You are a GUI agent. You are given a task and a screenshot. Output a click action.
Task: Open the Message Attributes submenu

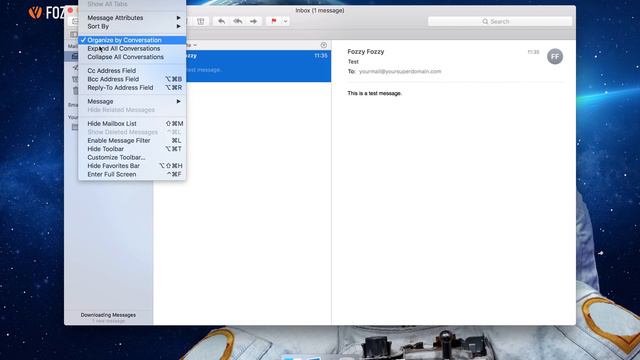(132, 18)
